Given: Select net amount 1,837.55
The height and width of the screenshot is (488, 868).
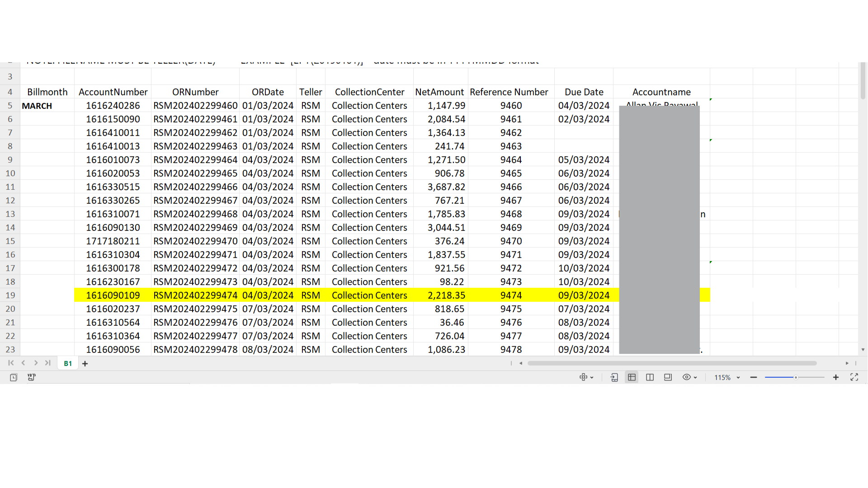Looking at the screenshot, I should pyautogui.click(x=441, y=254).
